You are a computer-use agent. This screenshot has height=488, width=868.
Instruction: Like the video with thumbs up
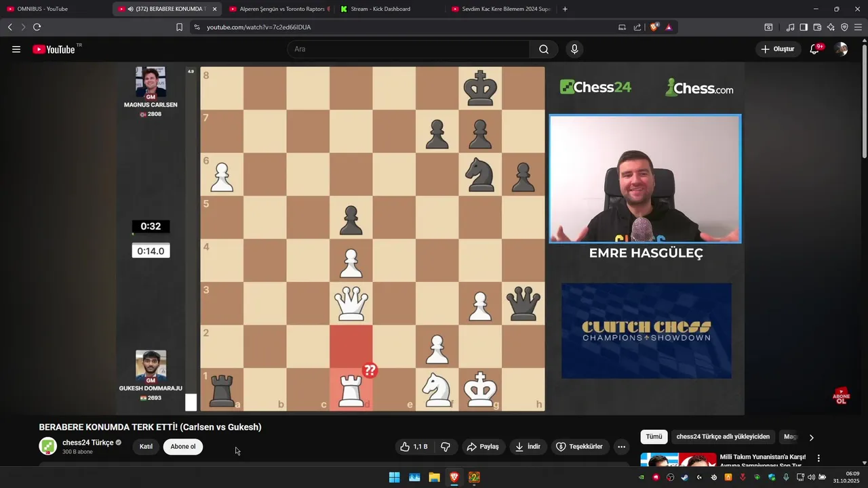coord(414,447)
